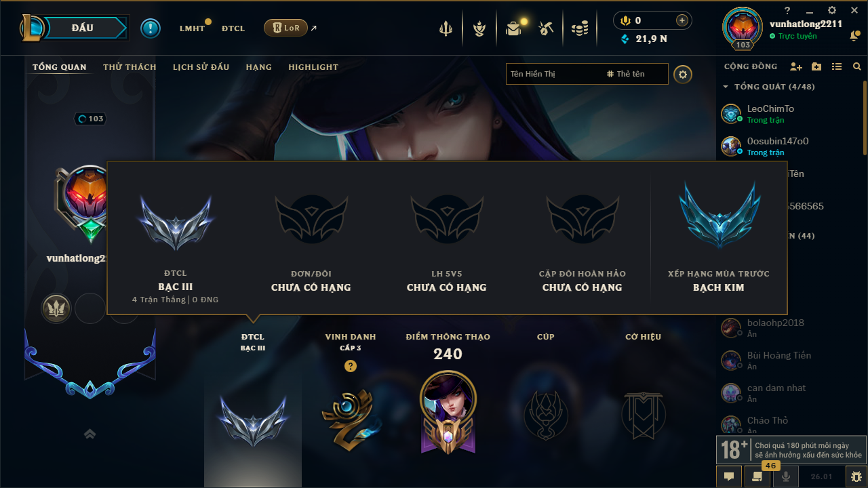Viewport: 868px width, 488px height.
Task: Toggle the friends list view icon
Action: coord(837,66)
